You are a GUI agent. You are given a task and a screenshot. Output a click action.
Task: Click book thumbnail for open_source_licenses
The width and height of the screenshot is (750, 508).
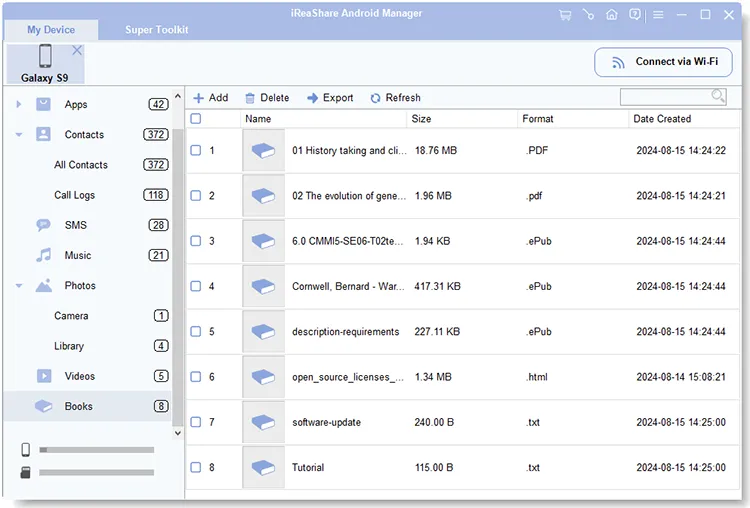pyautogui.click(x=264, y=376)
